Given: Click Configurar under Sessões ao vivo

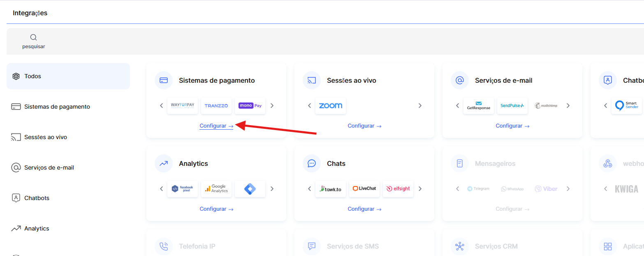Looking at the screenshot, I should [364, 126].
